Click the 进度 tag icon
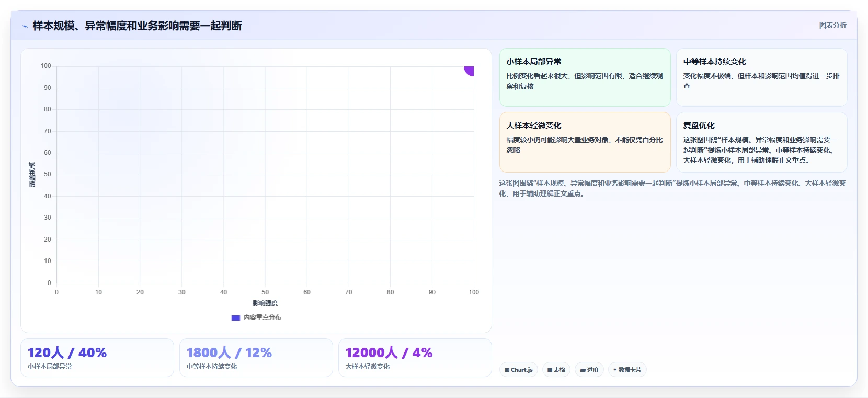868x398 pixels. (583, 370)
